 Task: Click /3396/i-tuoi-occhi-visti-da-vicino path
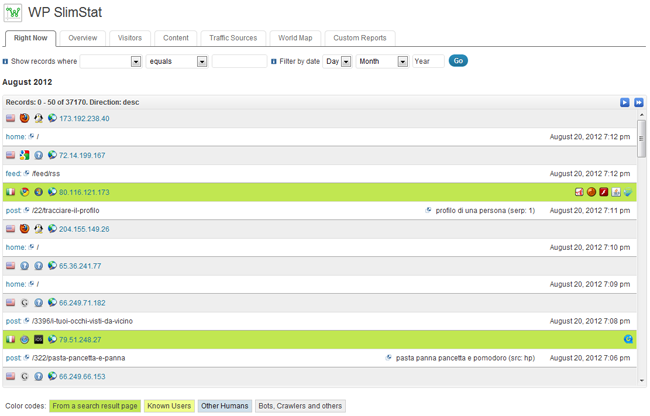coord(82,321)
